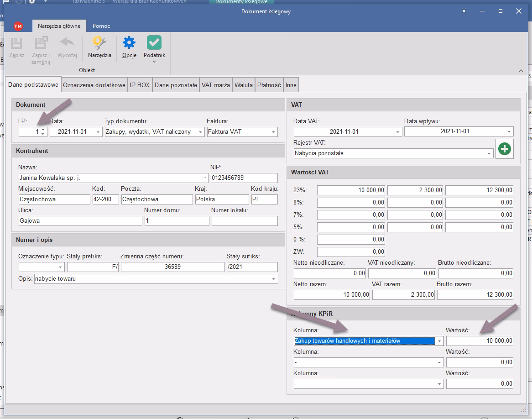Click the Zapisz save icon
The image size is (532, 419).
coord(16,44)
